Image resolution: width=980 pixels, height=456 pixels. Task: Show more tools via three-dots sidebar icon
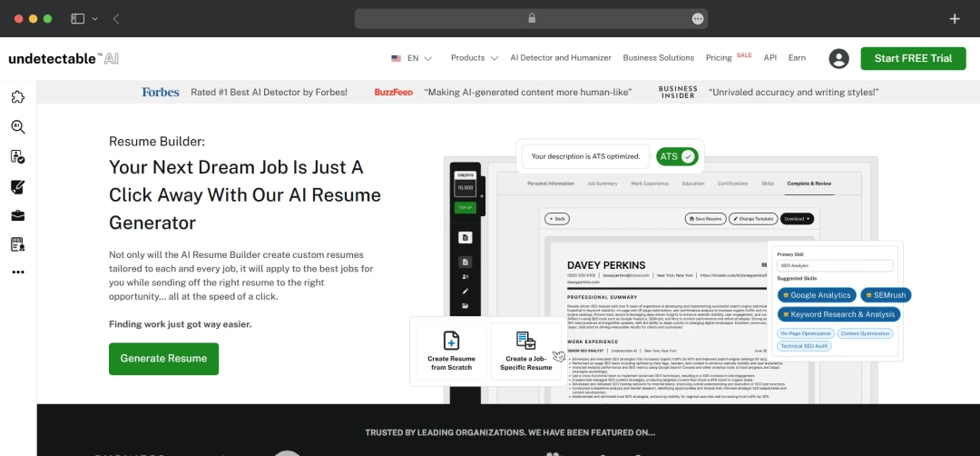[18, 273]
